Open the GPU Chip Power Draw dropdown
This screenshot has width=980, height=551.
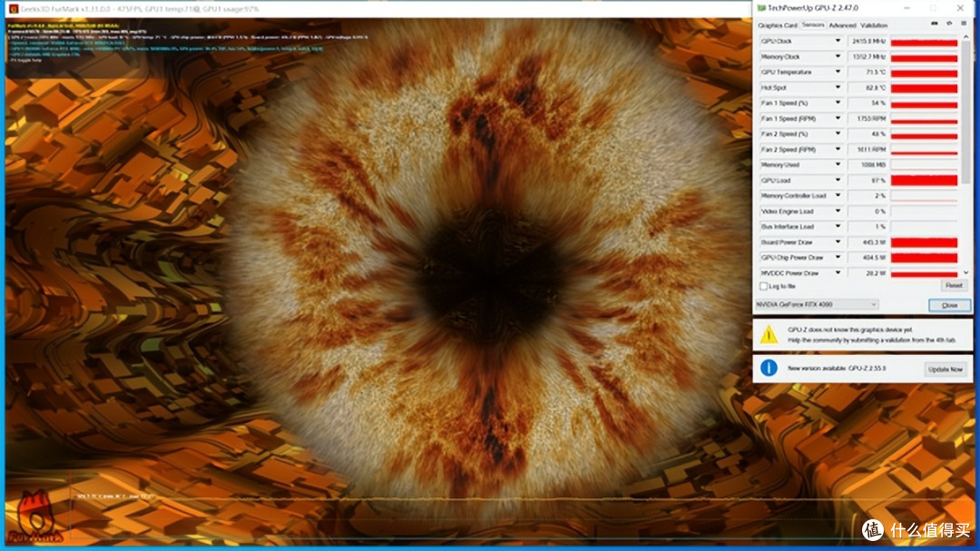838,258
